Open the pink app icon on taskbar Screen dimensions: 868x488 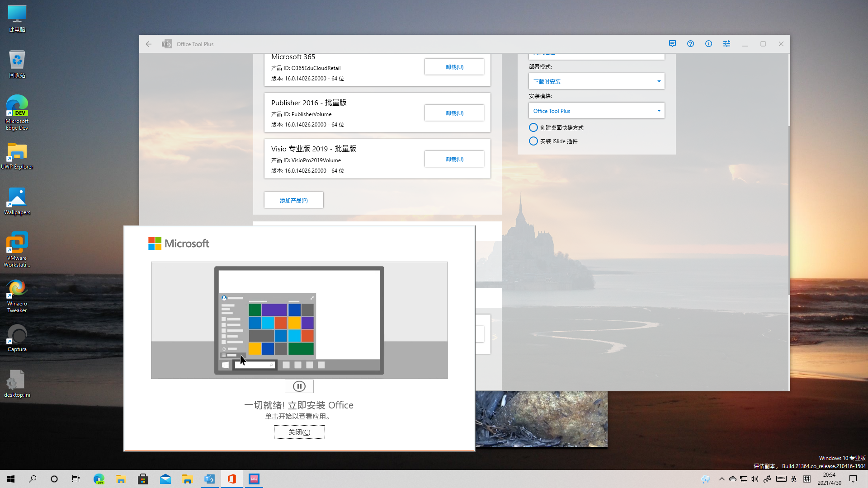254,479
